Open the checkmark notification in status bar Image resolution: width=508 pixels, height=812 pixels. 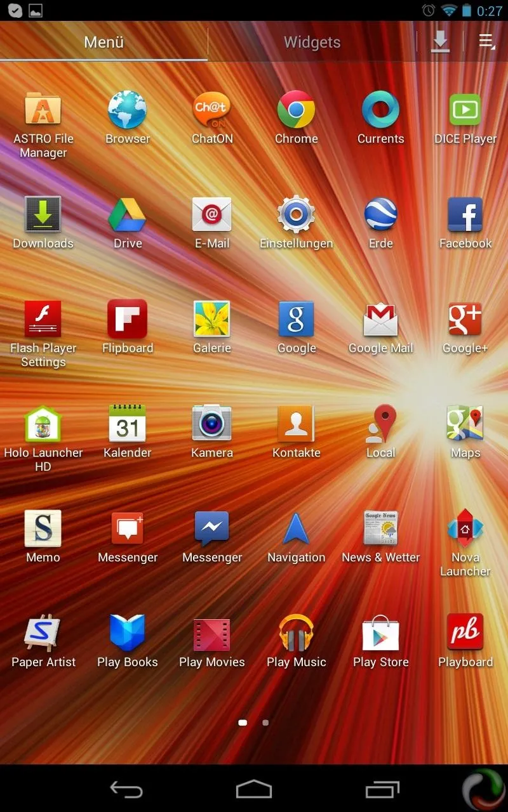(15, 10)
